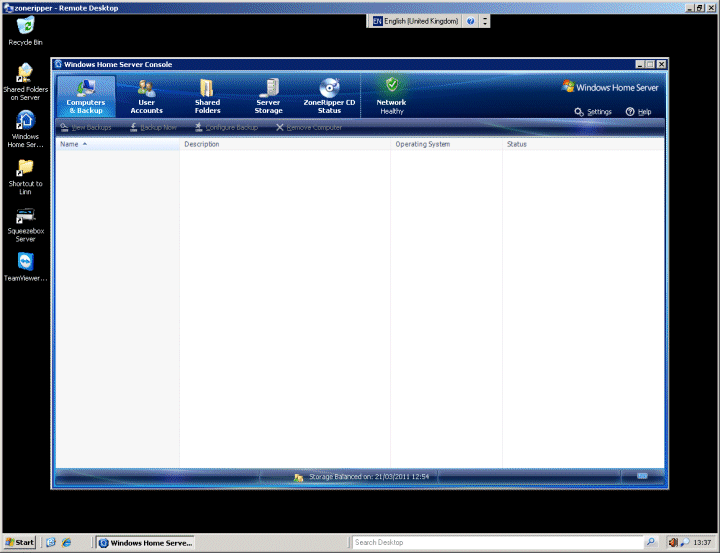Viewport: 720px width, 553px height.
Task: Click Windows Home Server taskbar button
Action: (x=146, y=543)
